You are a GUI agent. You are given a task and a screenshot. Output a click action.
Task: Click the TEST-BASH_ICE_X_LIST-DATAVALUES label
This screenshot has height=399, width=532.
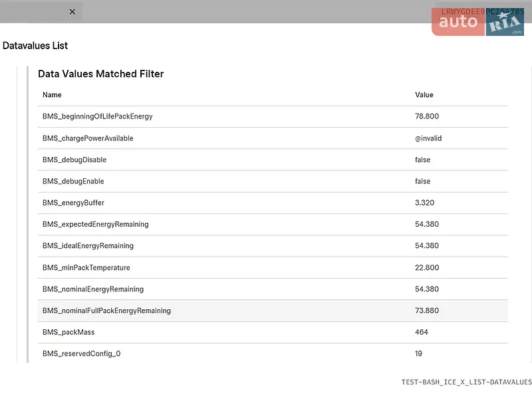(x=467, y=382)
